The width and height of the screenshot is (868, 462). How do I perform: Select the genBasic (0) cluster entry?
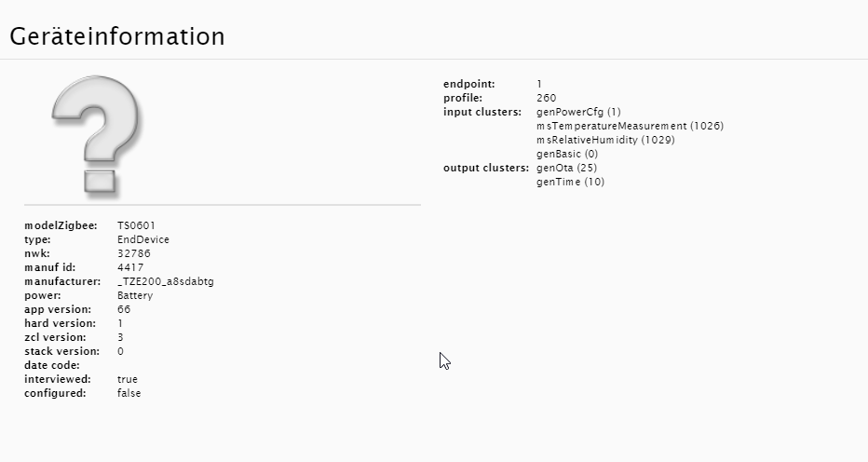pos(567,154)
